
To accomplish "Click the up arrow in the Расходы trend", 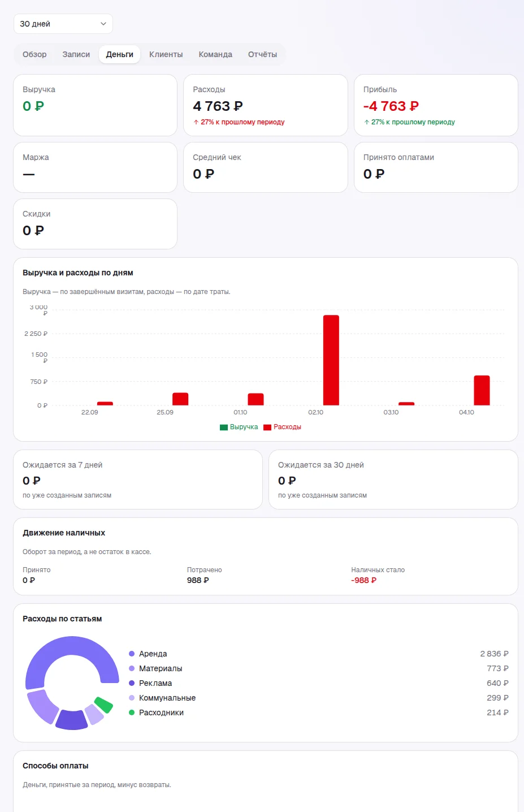I will [x=196, y=122].
